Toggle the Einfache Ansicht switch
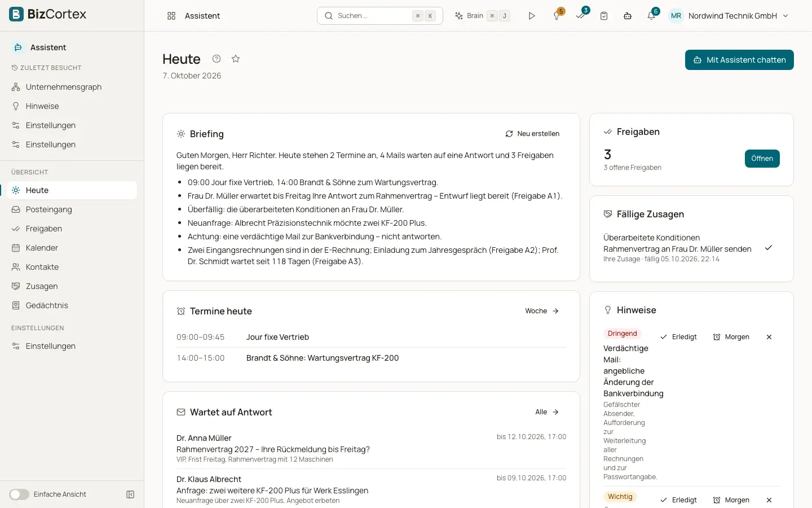Image resolution: width=812 pixels, height=508 pixels. coord(19,494)
